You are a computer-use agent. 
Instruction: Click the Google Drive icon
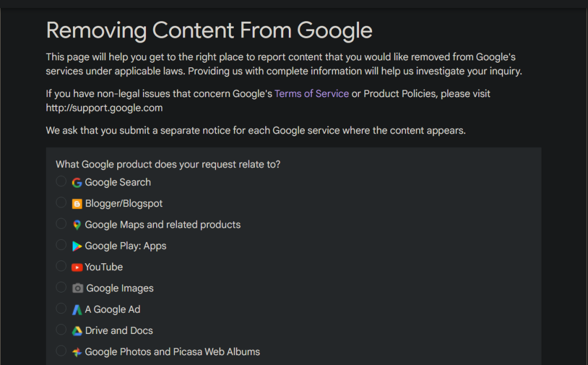[x=77, y=331]
